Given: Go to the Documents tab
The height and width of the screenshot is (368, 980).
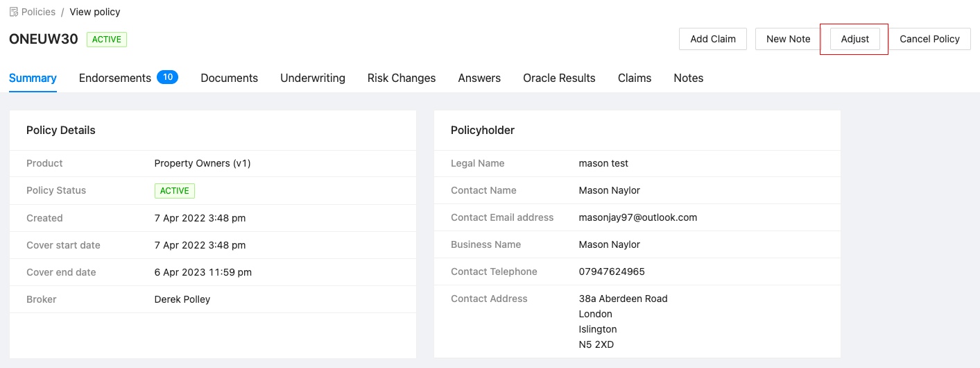Looking at the screenshot, I should pyautogui.click(x=229, y=78).
